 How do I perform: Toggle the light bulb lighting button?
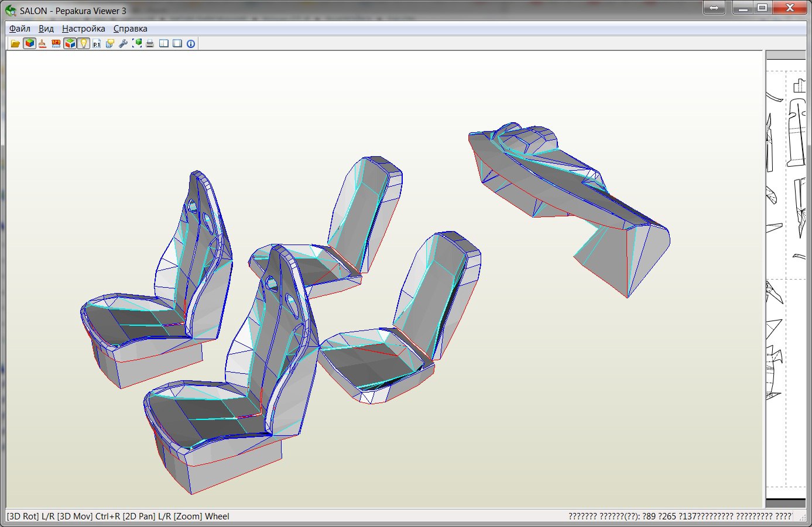click(x=83, y=44)
